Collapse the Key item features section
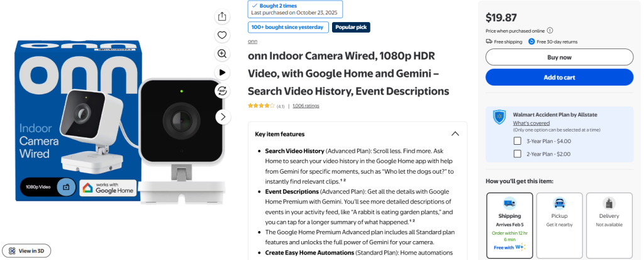This screenshot has width=644, height=260. (x=455, y=133)
